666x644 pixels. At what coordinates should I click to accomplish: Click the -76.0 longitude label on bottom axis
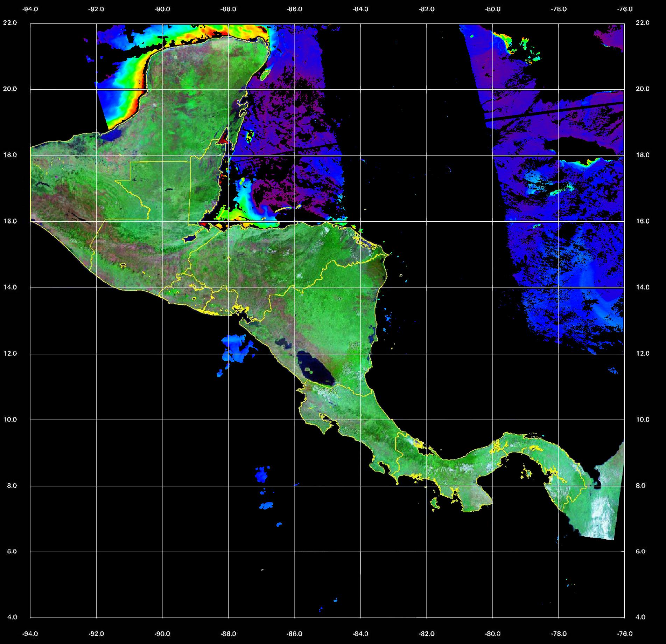click(625, 633)
